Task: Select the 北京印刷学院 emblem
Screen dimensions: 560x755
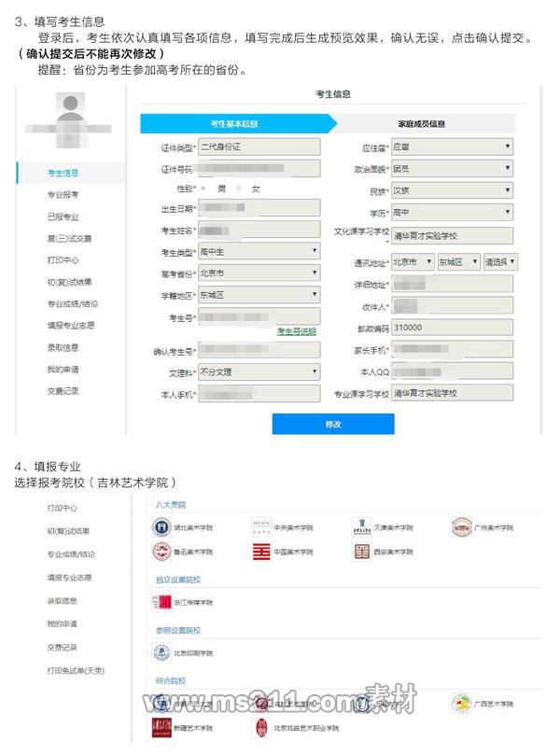Action: [161, 653]
